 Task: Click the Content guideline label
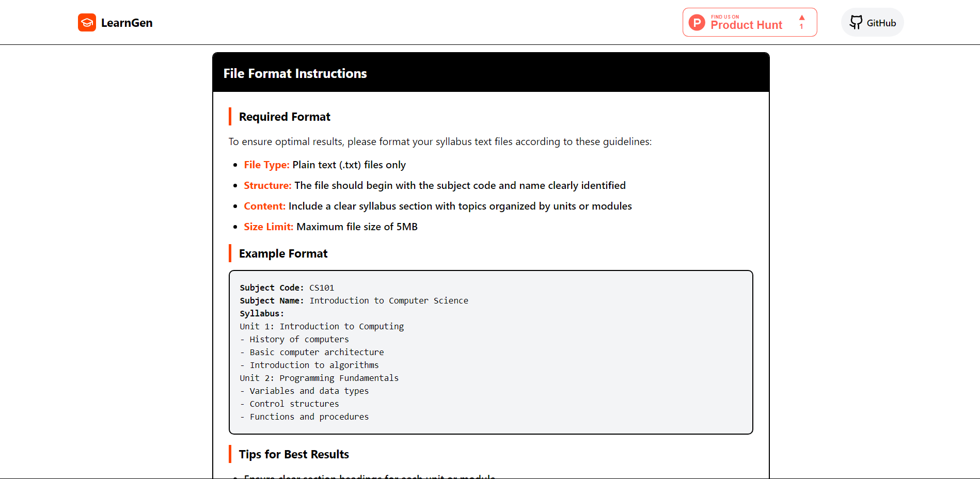coord(264,206)
